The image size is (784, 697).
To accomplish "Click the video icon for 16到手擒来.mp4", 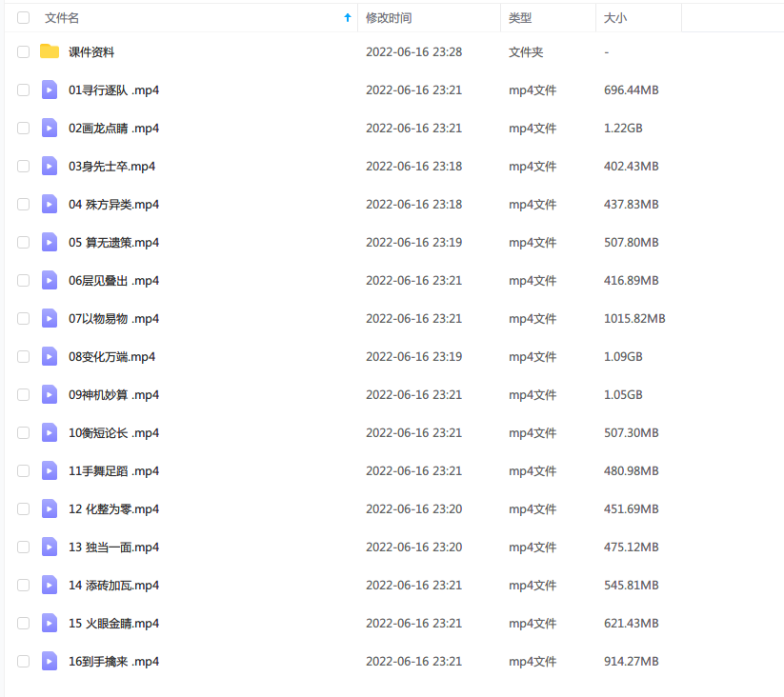I will (49, 661).
